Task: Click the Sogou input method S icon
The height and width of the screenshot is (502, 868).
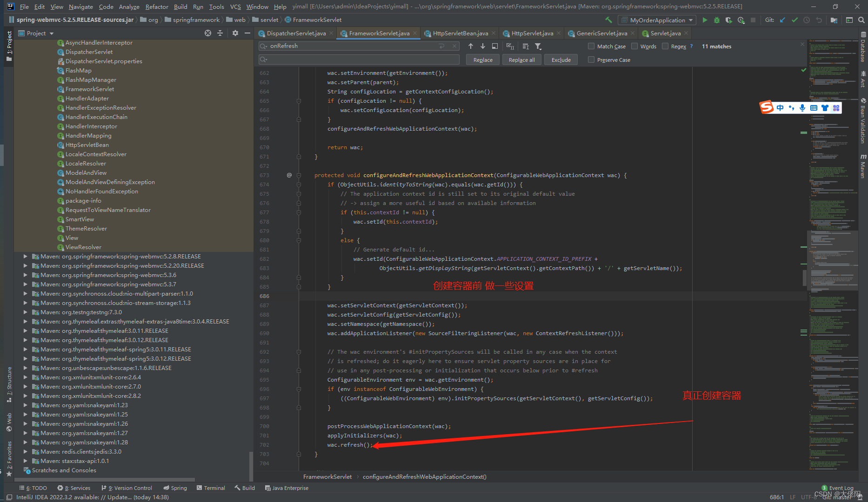Action: tap(767, 107)
